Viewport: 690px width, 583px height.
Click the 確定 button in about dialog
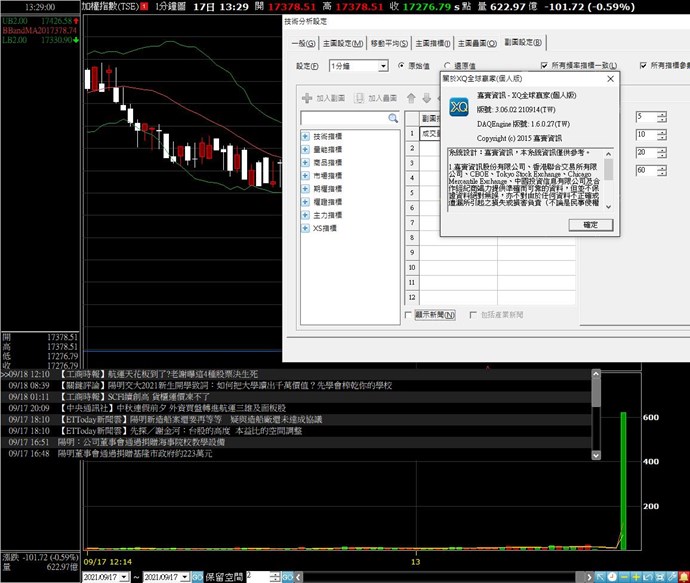590,225
